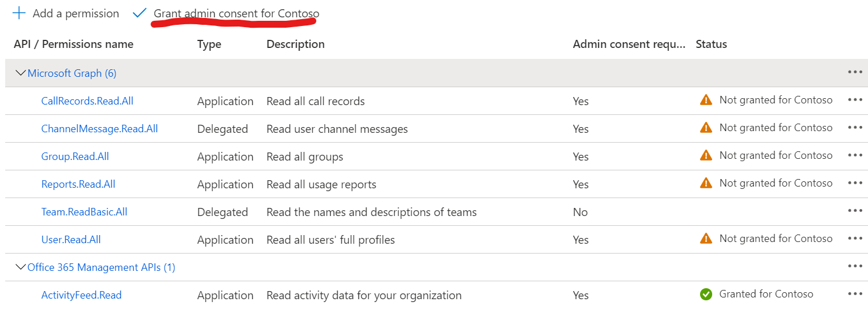Image resolution: width=868 pixels, height=309 pixels.
Task: Click 'Read all users' full profiles' description
Action: (x=331, y=240)
